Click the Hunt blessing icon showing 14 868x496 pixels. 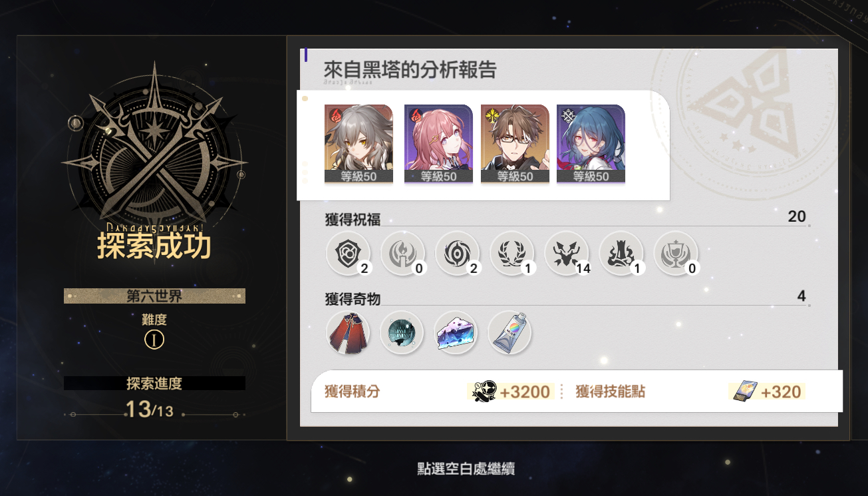point(566,254)
